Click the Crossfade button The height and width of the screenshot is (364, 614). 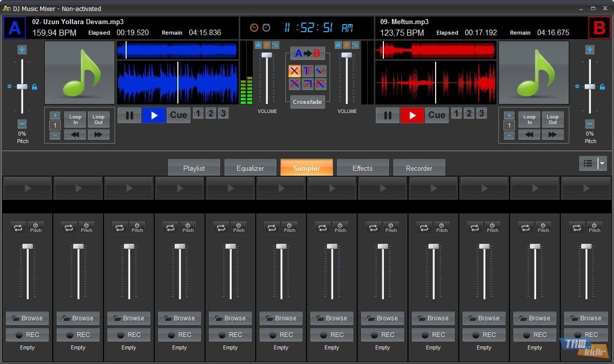pos(308,101)
